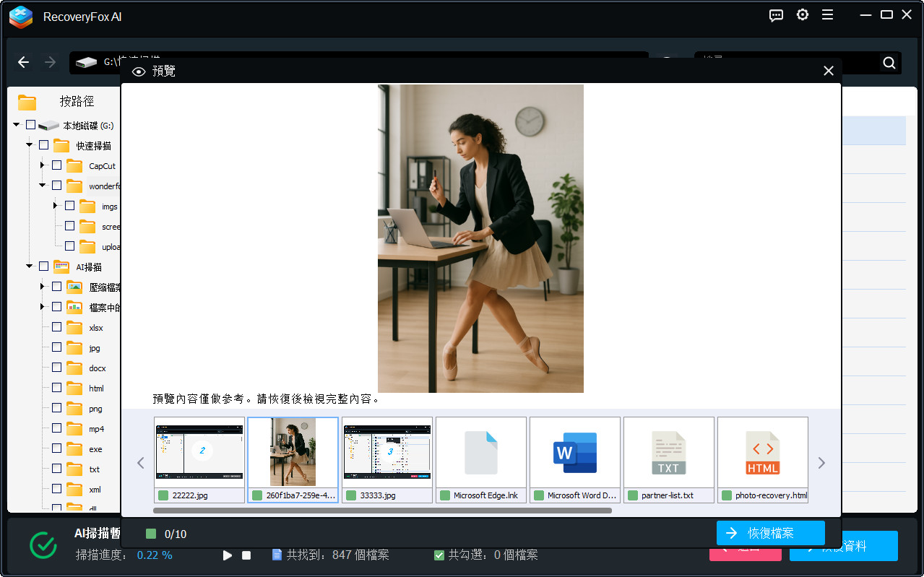This screenshot has width=924, height=577.
Task: Open the hamburger menu in title bar
Action: (827, 15)
